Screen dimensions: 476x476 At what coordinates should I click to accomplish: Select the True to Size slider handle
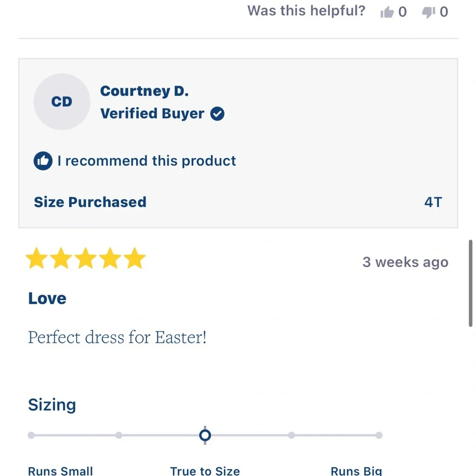(205, 436)
